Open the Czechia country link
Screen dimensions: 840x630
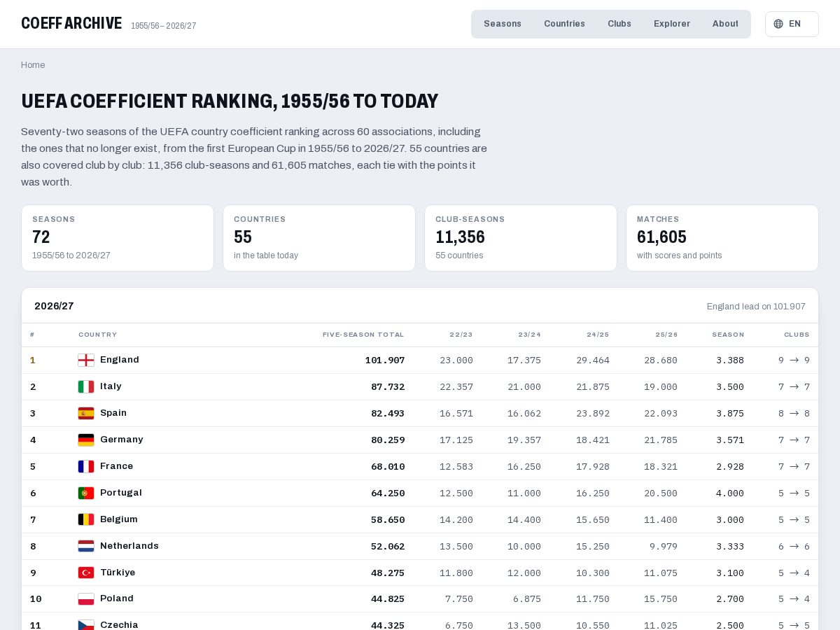(119, 625)
